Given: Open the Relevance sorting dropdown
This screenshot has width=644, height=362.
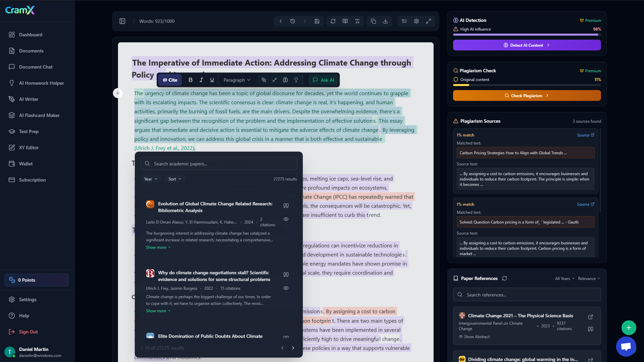Looking at the screenshot, I should [588, 278].
